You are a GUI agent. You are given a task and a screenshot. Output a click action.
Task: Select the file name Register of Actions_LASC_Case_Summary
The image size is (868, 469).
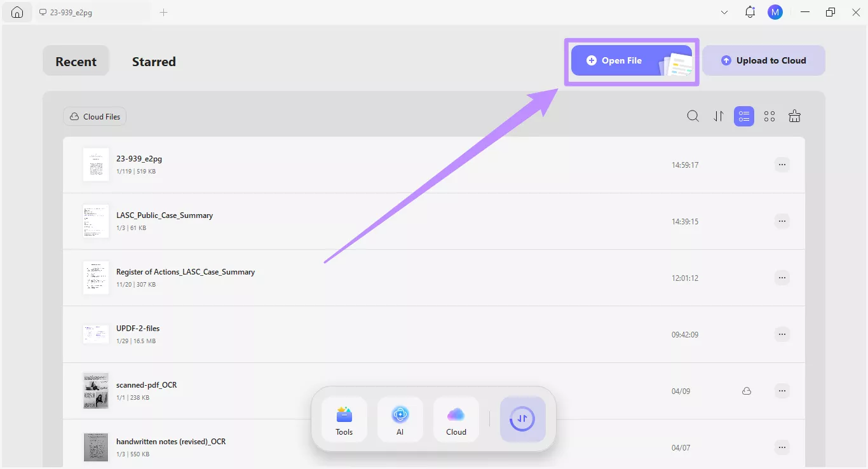pyautogui.click(x=186, y=272)
